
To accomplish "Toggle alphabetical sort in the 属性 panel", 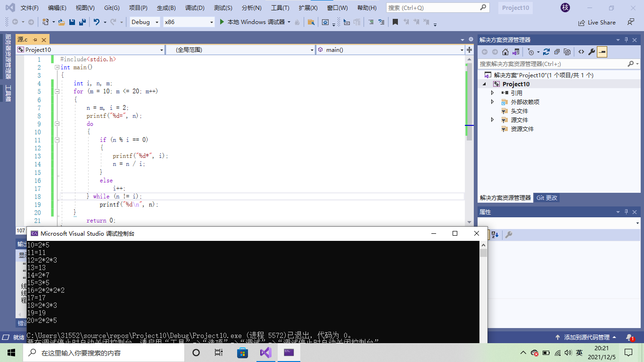I will [x=495, y=235].
